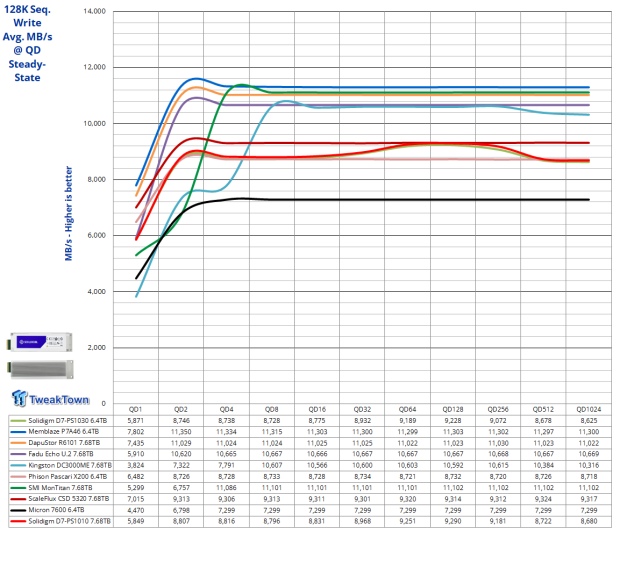
Task: Click the 'QD128' column header
Action: pos(453,409)
